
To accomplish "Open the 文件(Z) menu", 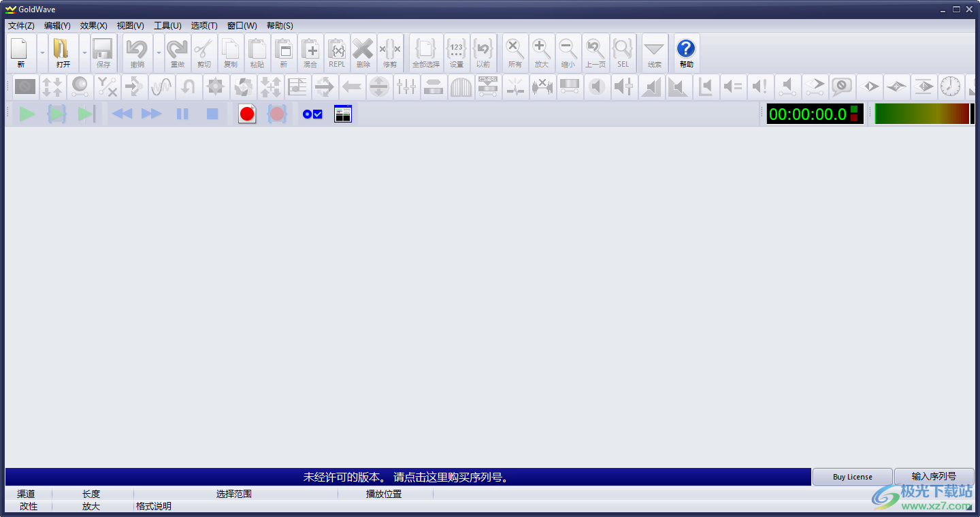I will tap(21, 26).
